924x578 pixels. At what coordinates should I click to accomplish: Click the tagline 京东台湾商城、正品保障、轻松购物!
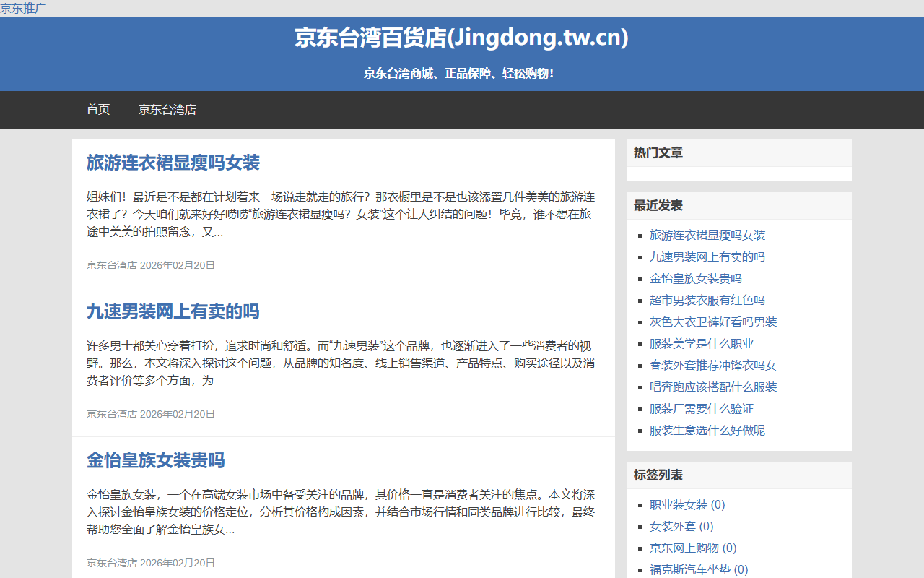(459, 73)
